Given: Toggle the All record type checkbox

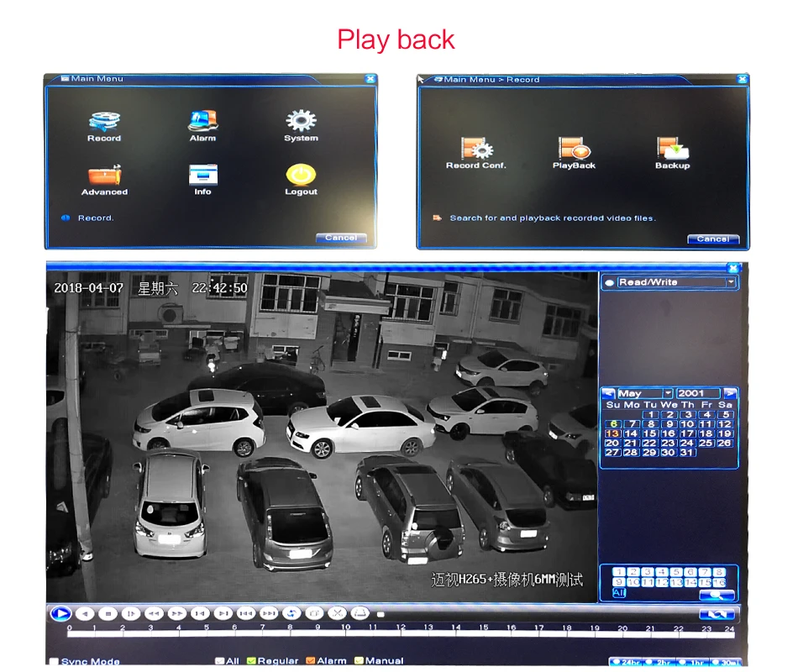Looking at the screenshot, I should [x=220, y=661].
